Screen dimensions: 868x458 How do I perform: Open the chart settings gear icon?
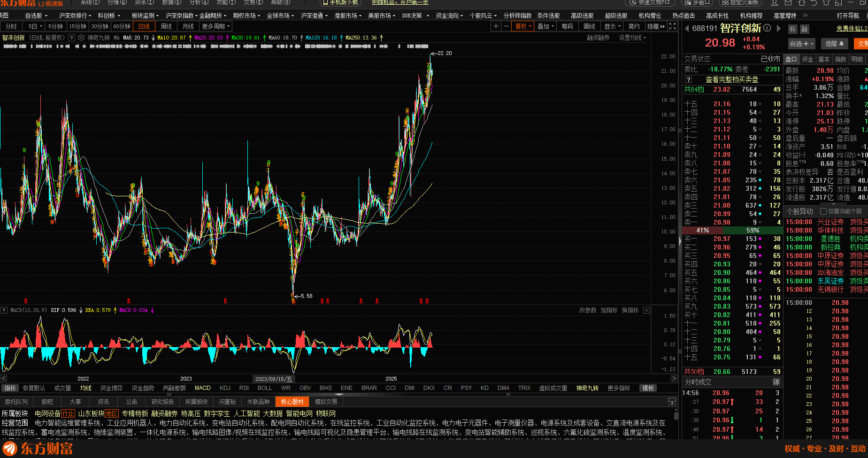(81, 38)
